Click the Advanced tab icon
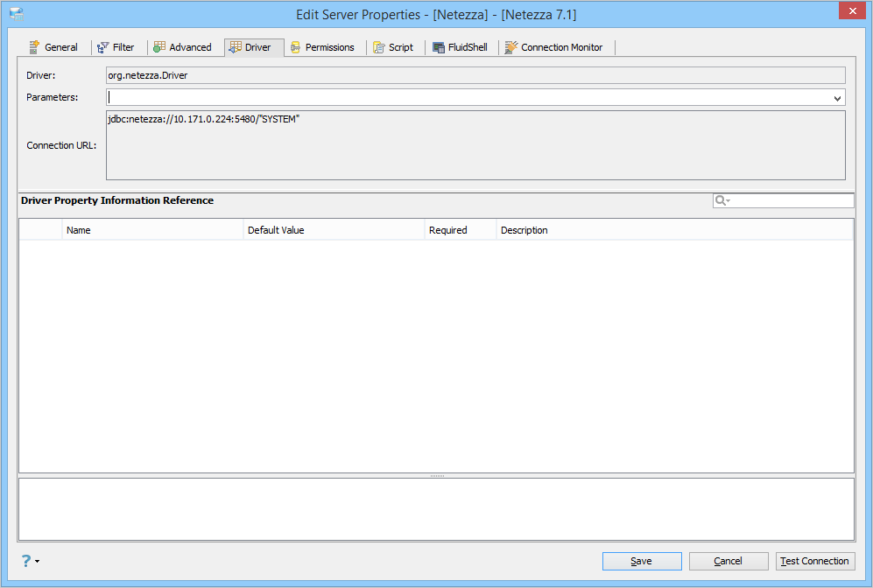 pos(159,47)
